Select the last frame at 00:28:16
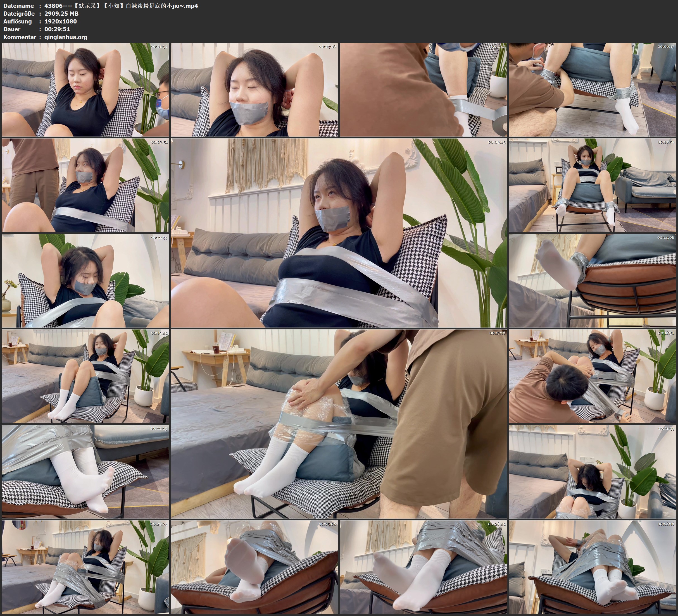This screenshot has height=616, width=678. pos(592,567)
